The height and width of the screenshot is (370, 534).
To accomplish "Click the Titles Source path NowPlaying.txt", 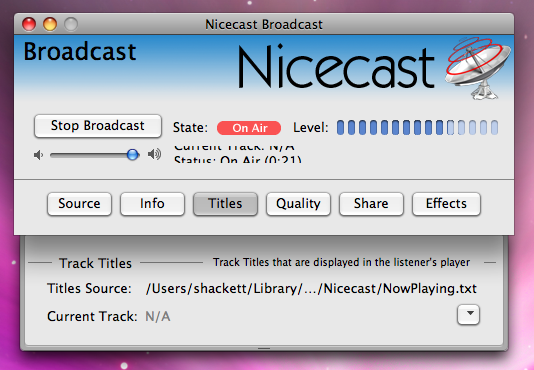I will pos(311,289).
